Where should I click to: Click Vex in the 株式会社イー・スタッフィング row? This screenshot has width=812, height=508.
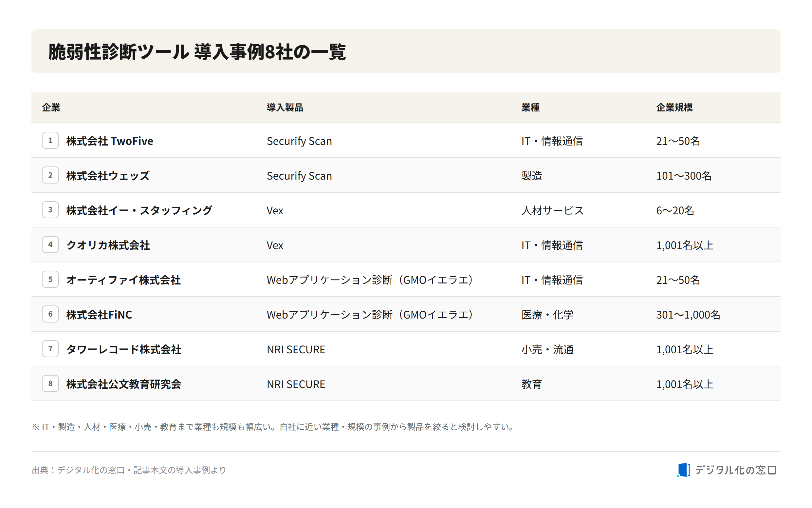275,211
